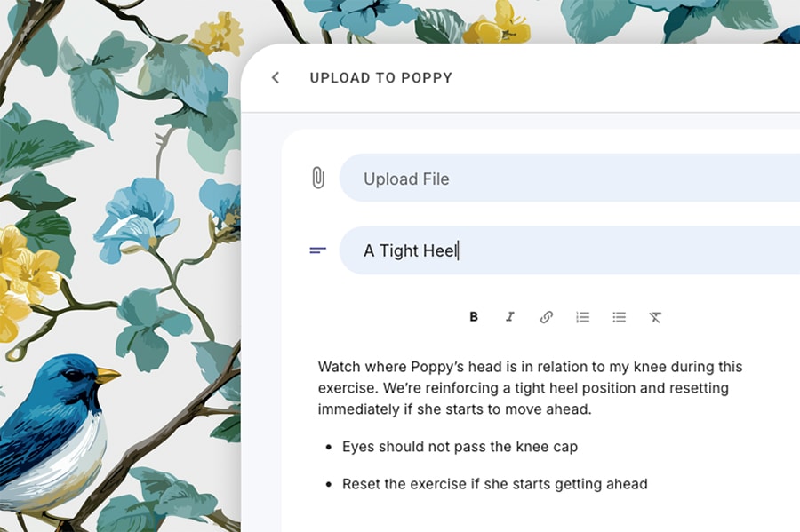
Task: Toggle italic formatting
Action: tap(509, 317)
